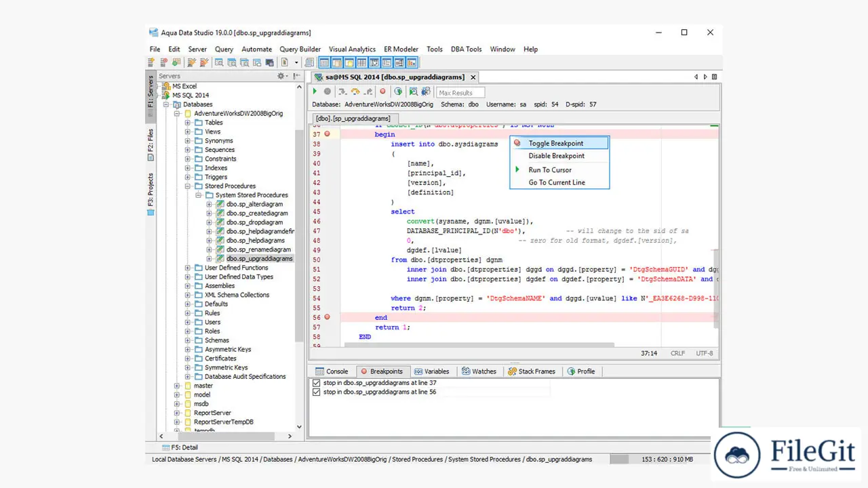
Task: Select dbo.sp_renamediagram in the tree
Action: (x=258, y=249)
